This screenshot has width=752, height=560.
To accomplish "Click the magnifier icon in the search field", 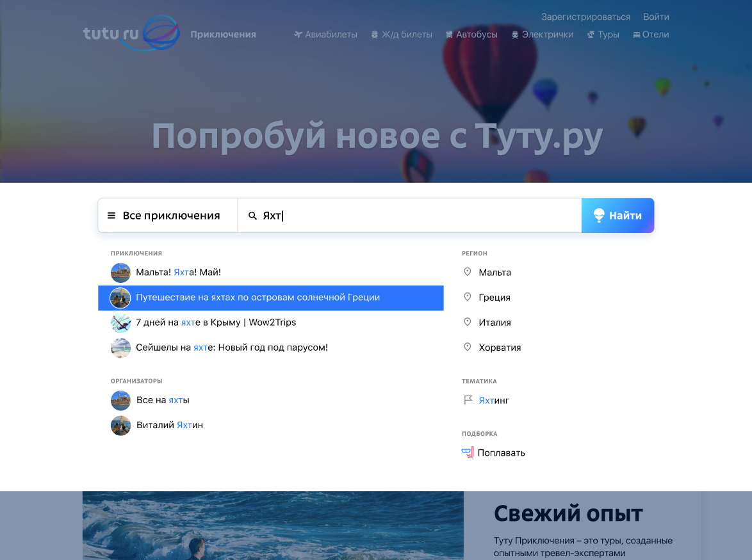I will (252, 216).
